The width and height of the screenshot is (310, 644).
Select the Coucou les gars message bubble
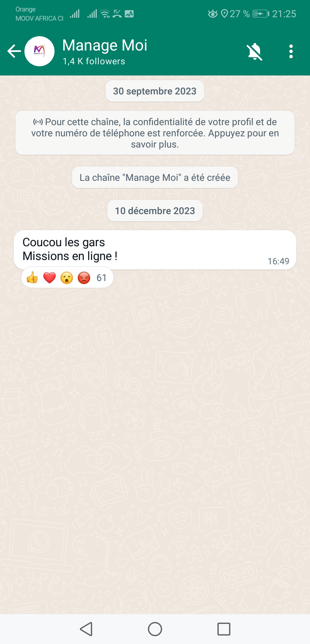(155, 250)
